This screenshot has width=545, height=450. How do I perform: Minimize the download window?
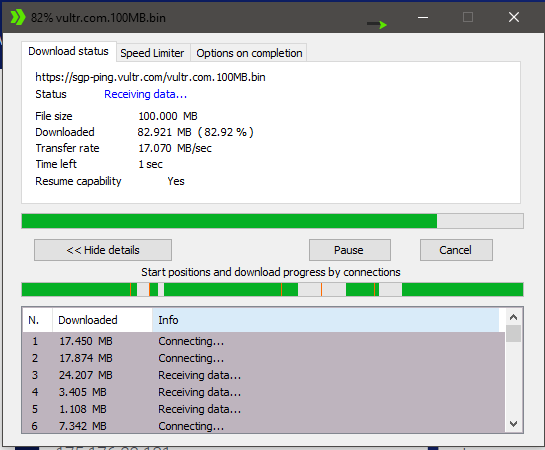[x=423, y=17]
